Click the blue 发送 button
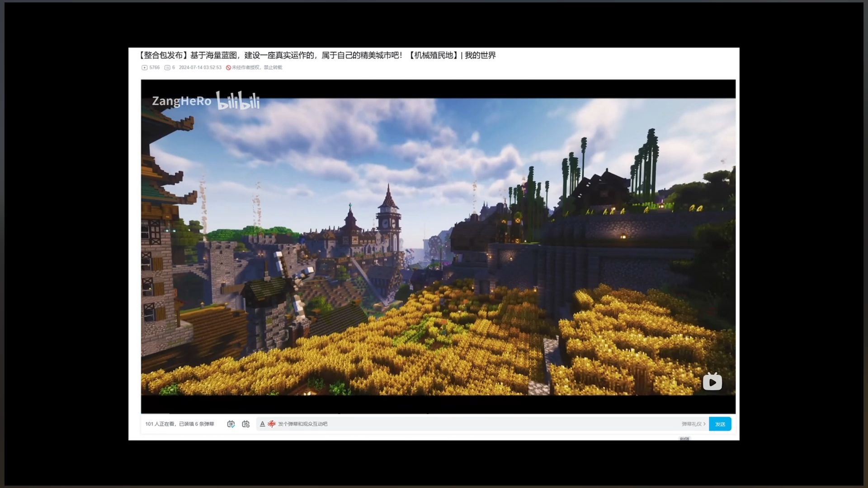The height and width of the screenshot is (488, 868). (x=720, y=424)
